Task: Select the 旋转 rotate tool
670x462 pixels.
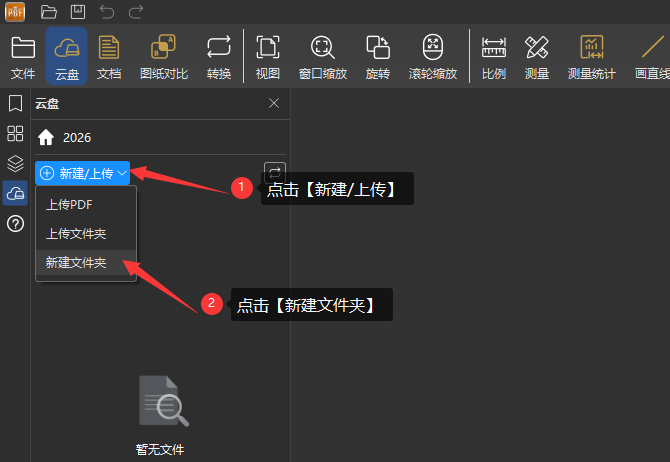Action: (x=377, y=56)
